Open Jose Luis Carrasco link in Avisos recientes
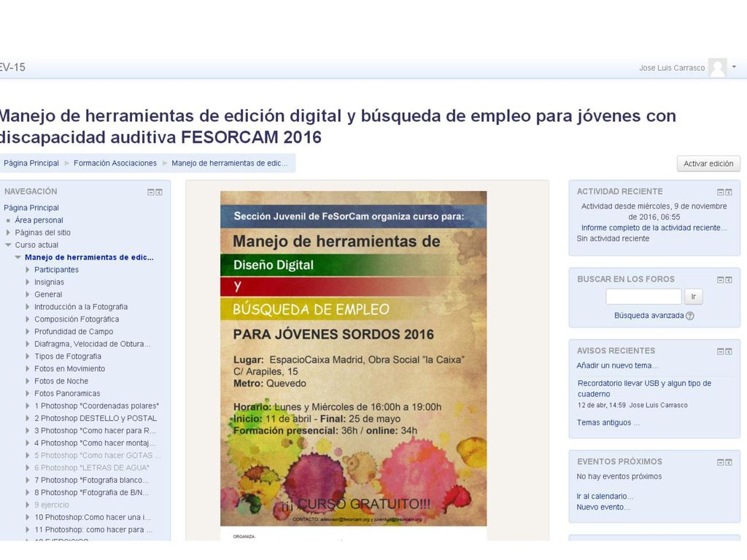The image size is (747, 560). pyautogui.click(x=659, y=405)
